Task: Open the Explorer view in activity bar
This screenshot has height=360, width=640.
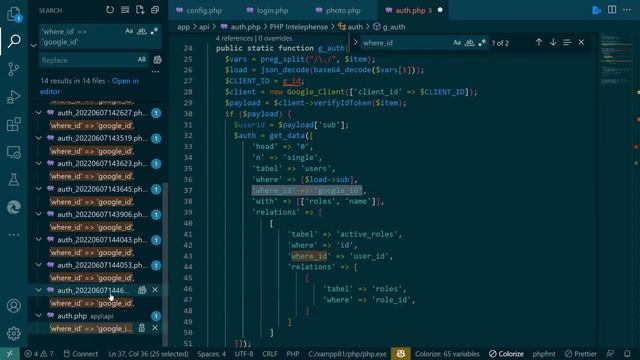Action: pyautogui.click(x=14, y=14)
